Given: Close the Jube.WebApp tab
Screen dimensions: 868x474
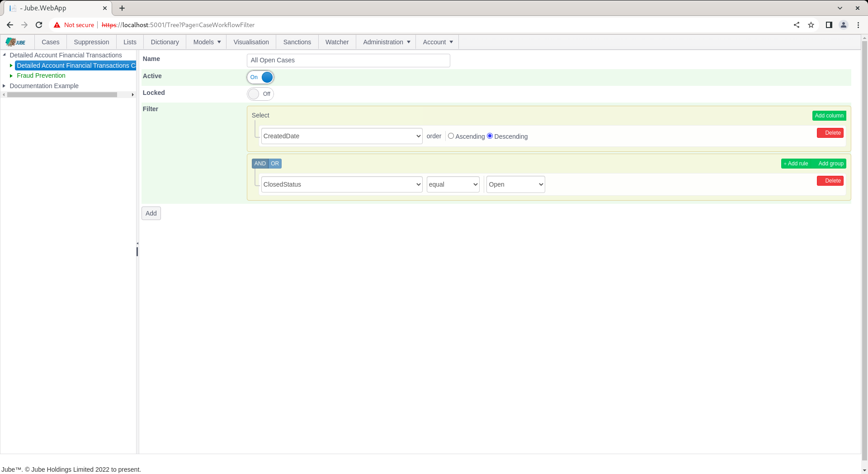Looking at the screenshot, I should click(105, 8).
